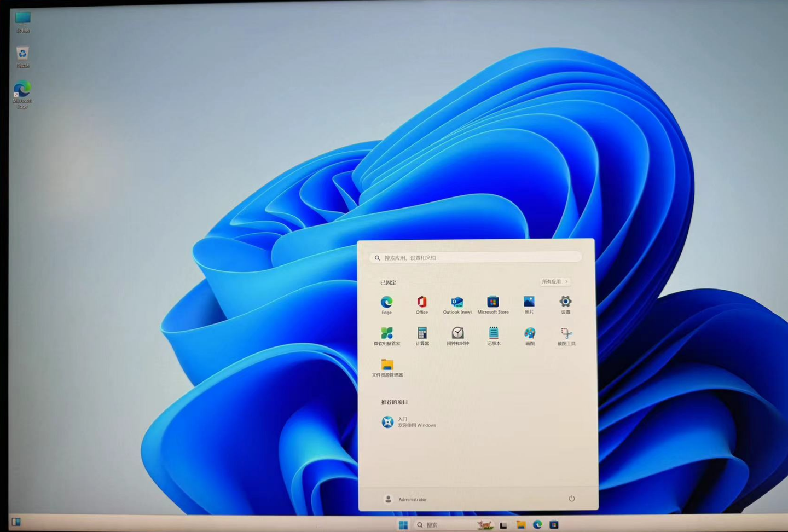Expand the 所有应用 All apps list
788x532 pixels.
[554, 281]
